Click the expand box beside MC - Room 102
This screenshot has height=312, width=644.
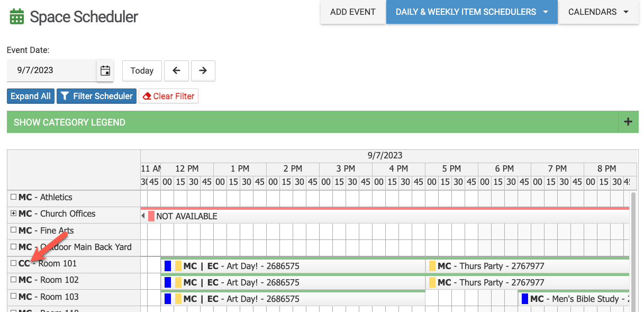point(13,280)
